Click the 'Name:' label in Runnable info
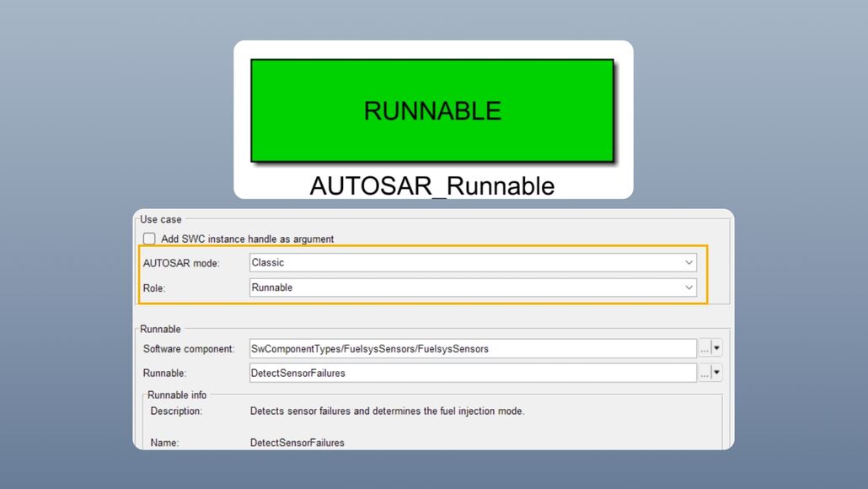The width and height of the screenshot is (868, 489). (164, 443)
